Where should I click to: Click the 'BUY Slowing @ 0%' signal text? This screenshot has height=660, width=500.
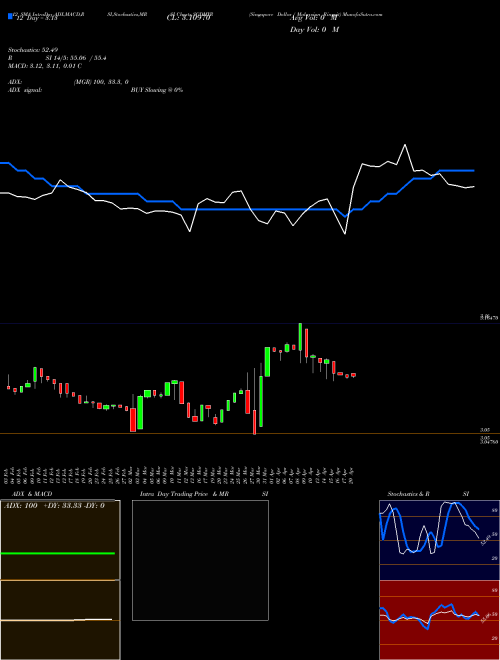click(157, 90)
